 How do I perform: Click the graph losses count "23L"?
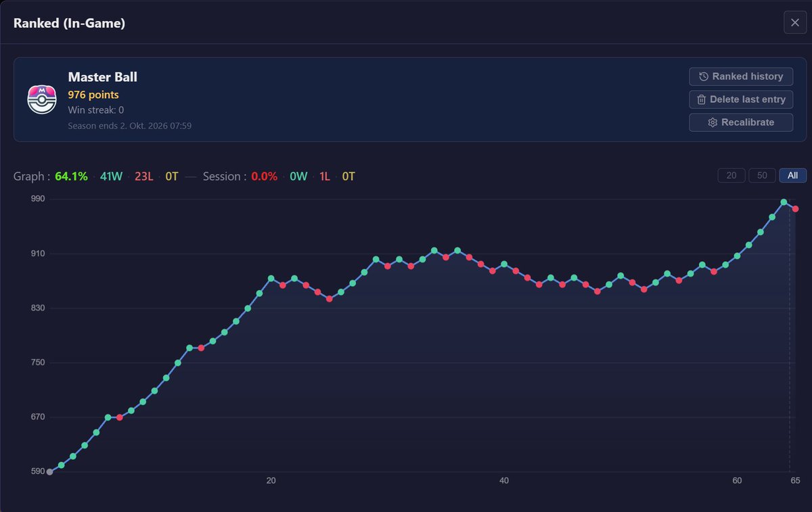(144, 177)
